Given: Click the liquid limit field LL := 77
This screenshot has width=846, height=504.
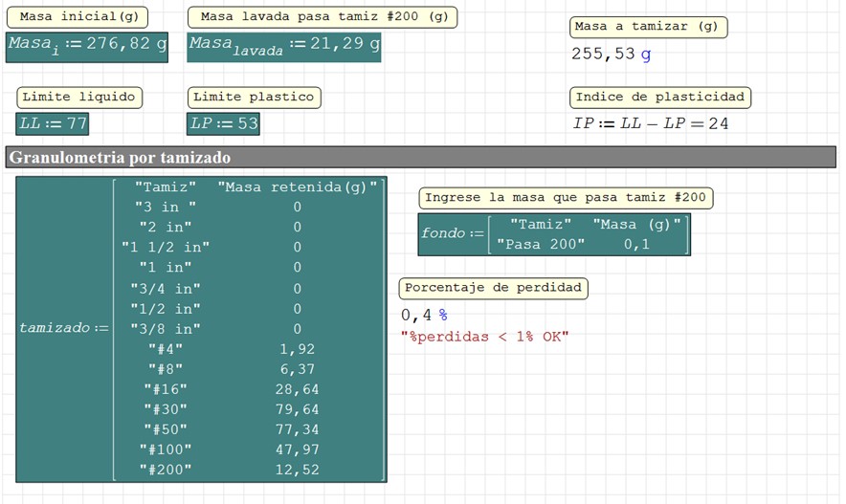Looking at the screenshot, I should coord(54,123).
